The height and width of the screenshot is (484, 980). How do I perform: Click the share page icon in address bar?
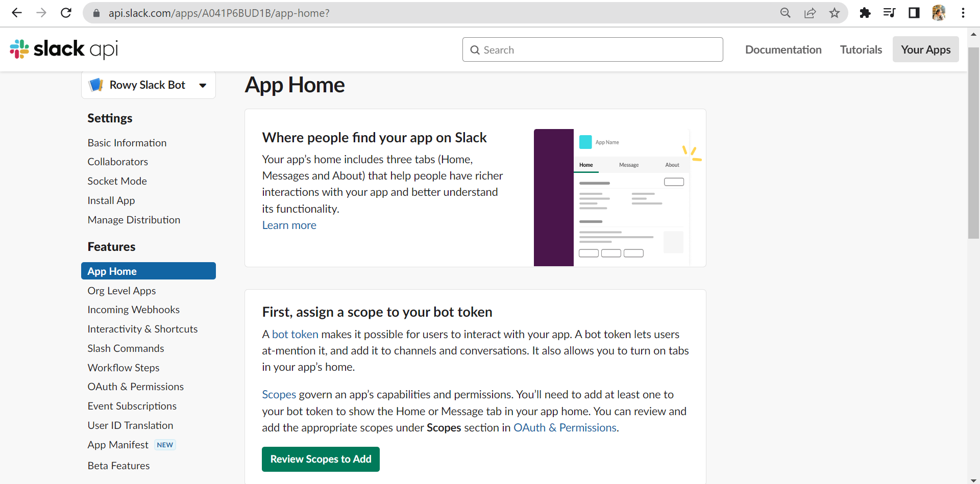[x=810, y=13]
